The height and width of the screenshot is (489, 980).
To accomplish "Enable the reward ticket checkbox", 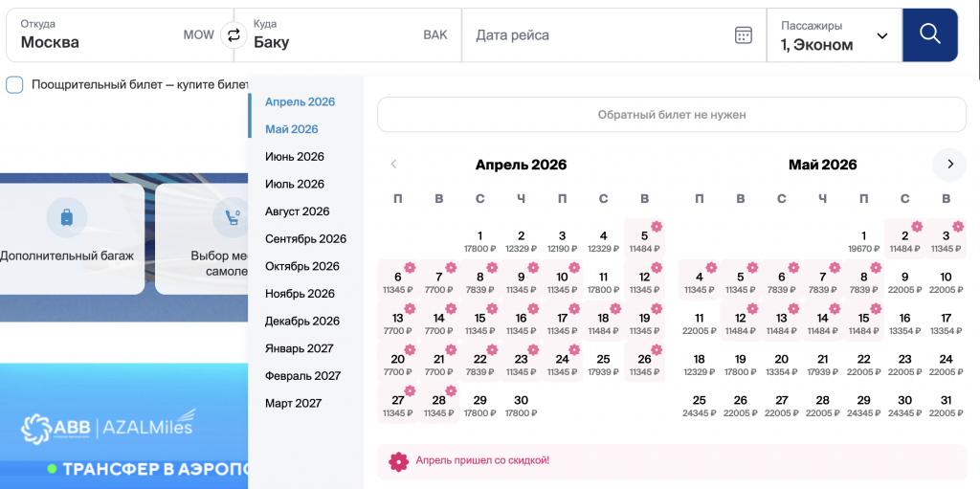I will [x=15, y=84].
